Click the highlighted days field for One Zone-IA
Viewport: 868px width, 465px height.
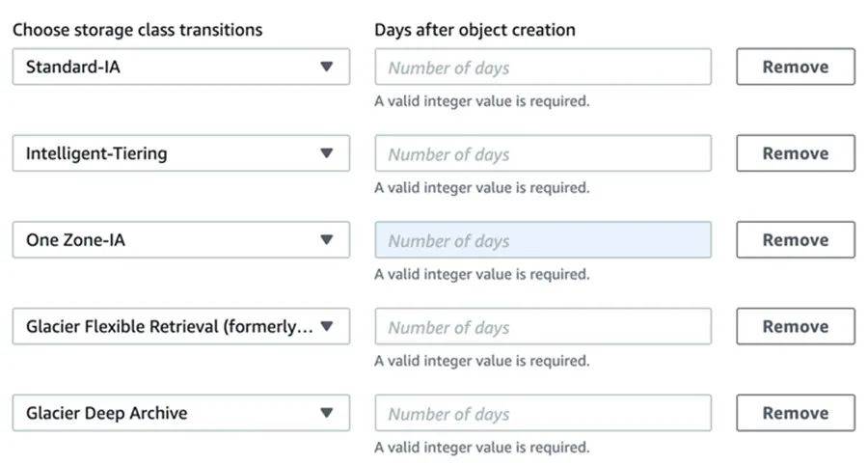point(543,239)
